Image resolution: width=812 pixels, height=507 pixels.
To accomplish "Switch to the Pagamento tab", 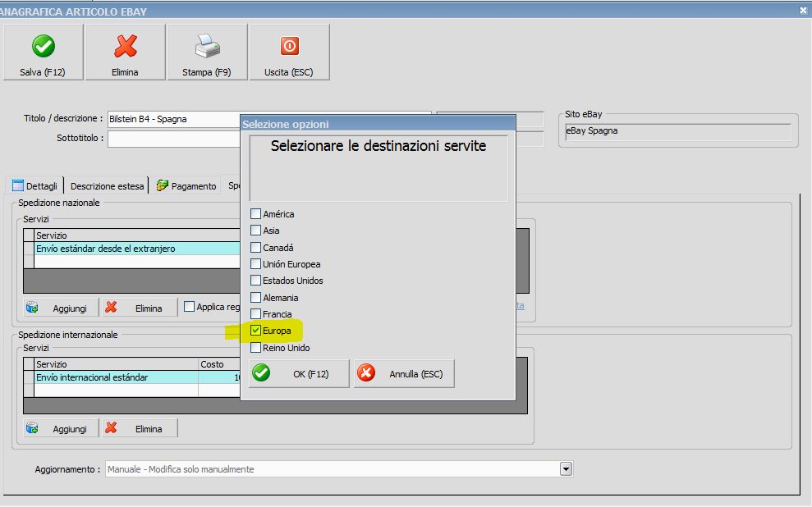I will (x=186, y=185).
